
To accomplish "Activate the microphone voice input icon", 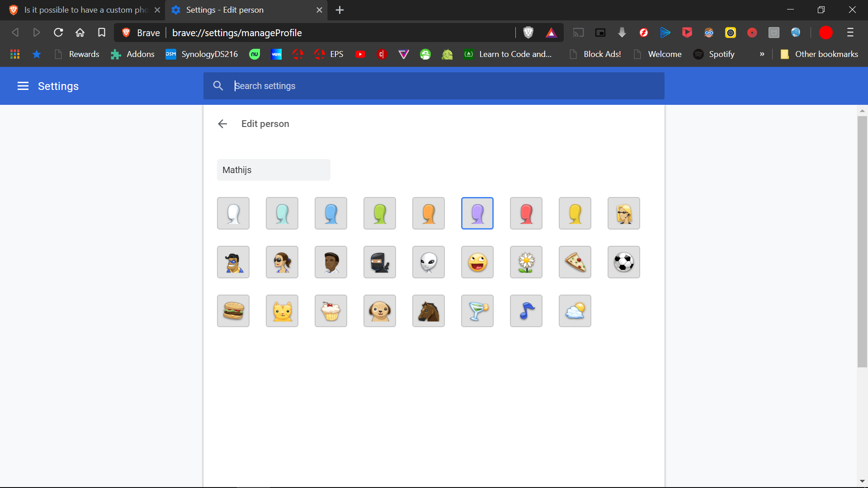I will (622, 33).
